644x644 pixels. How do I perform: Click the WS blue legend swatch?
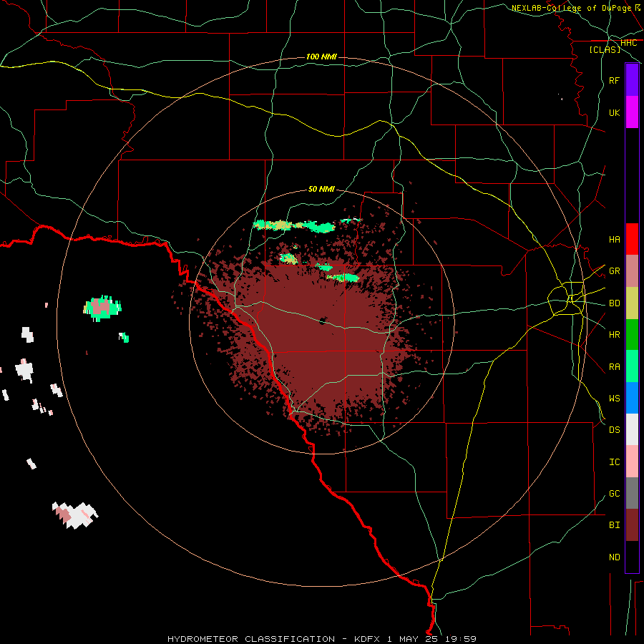632,398
